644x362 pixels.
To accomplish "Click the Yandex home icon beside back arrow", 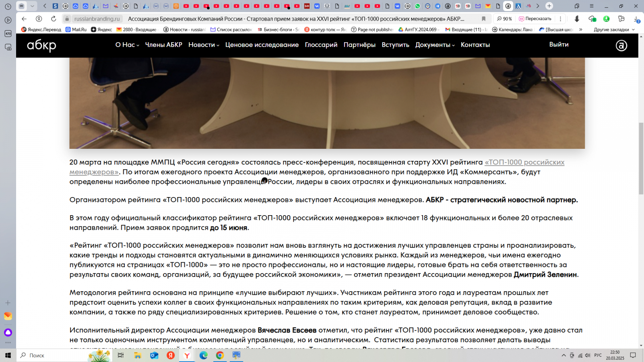I will (39, 19).
